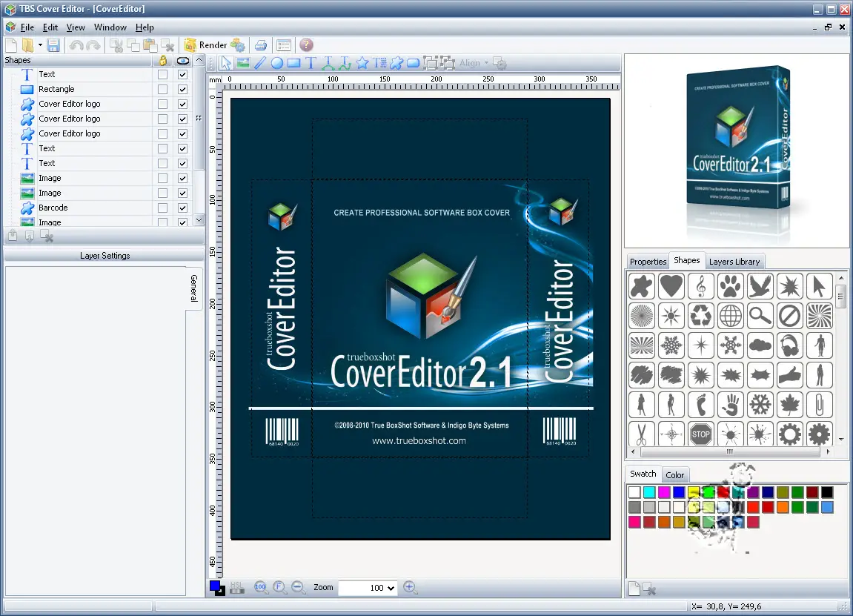Select the Line drawing tool
The width and height of the screenshot is (853, 616).
pyautogui.click(x=260, y=64)
